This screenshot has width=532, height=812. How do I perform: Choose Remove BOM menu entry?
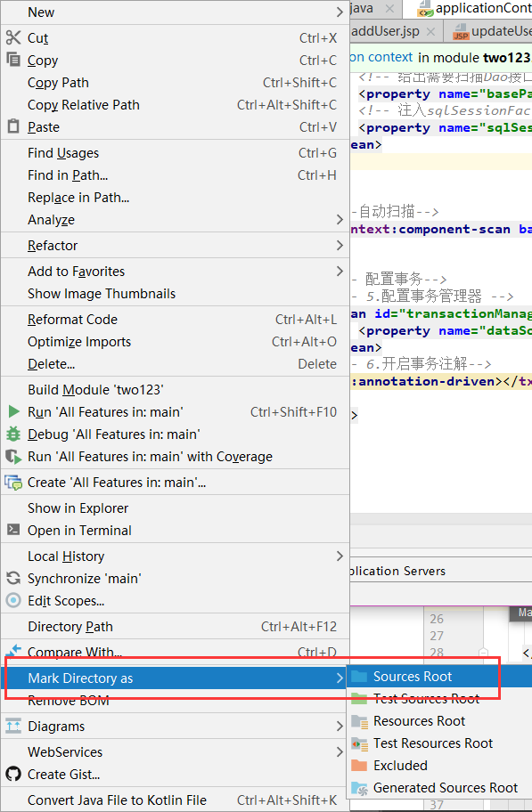[x=175, y=700]
